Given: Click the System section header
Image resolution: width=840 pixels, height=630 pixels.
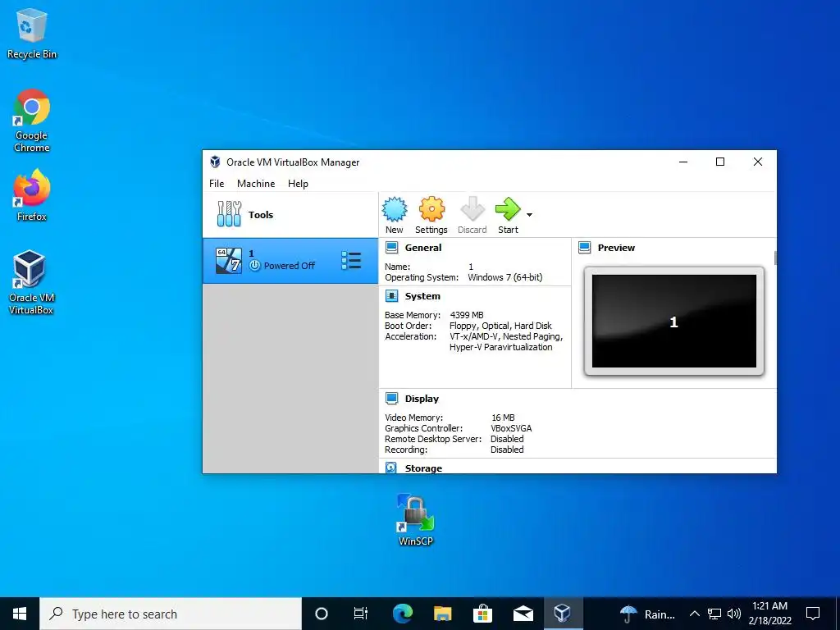Looking at the screenshot, I should click(422, 295).
